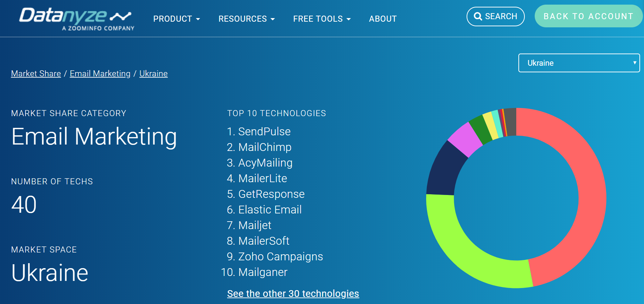Select AcyMailing in the top 10 list
Screen dimensions: 644x304
click(x=265, y=163)
